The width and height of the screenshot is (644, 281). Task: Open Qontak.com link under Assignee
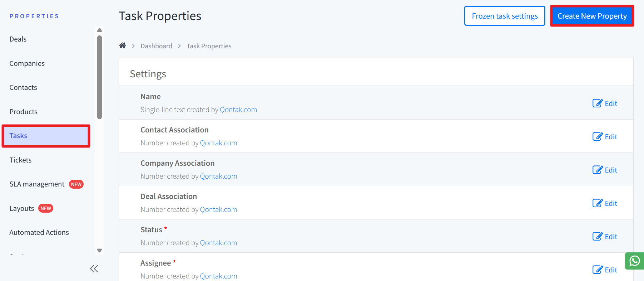tap(218, 276)
